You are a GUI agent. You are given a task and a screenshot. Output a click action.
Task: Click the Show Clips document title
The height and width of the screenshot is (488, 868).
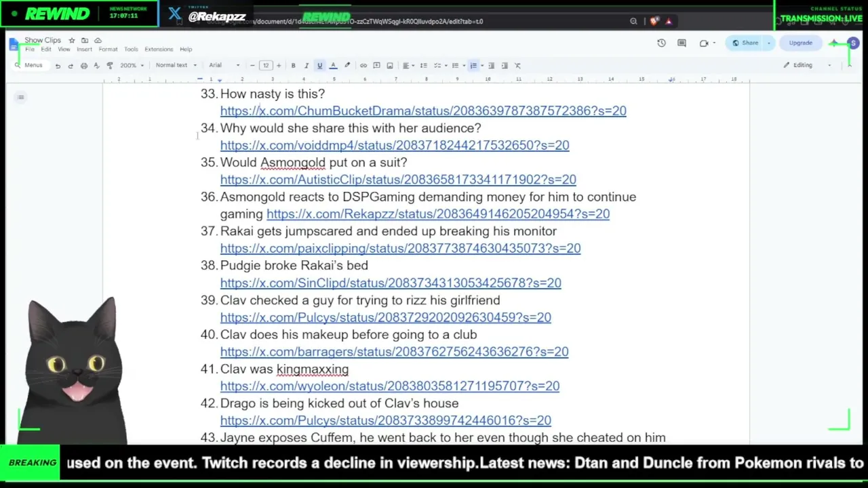click(43, 41)
